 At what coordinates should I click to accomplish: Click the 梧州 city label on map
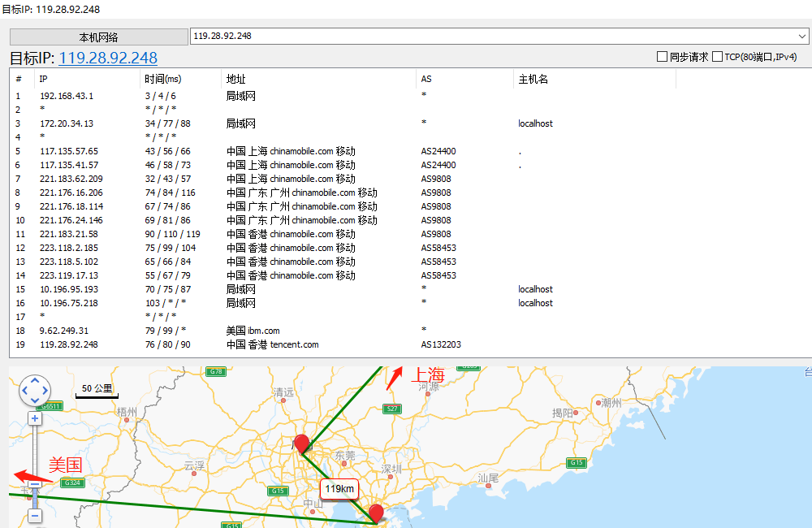tap(127, 412)
